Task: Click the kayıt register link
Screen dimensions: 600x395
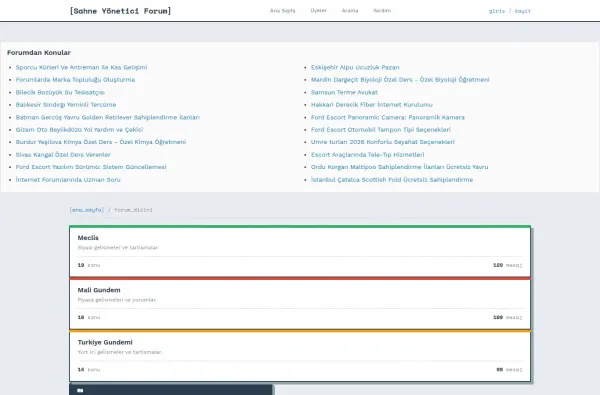Action: coord(523,11)
